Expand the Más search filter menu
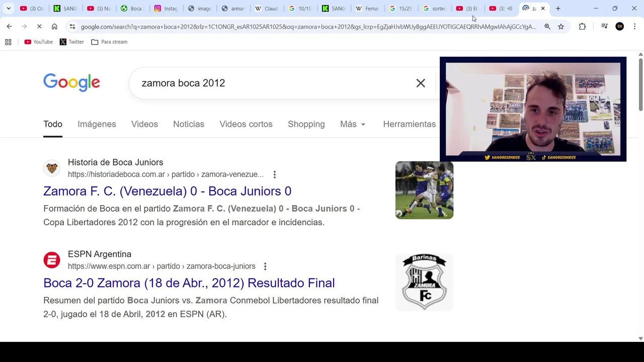The width and height of the screenshot is (644, 362). (353, 124)
